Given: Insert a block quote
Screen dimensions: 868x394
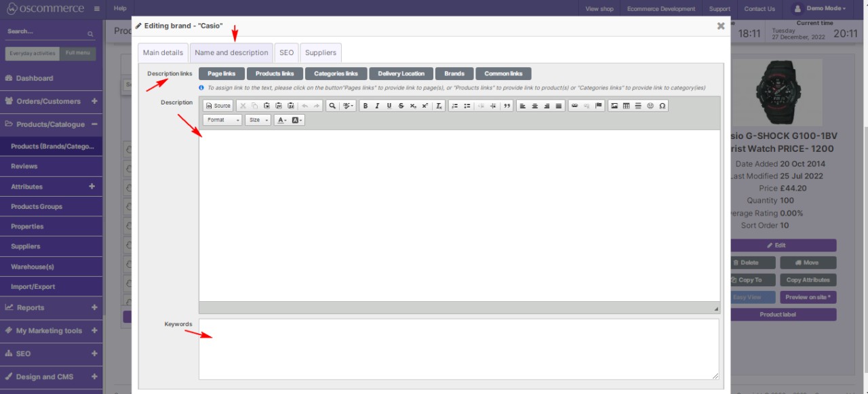Looking at the screenshot, I should pyautogui.click(x=507, y=106).
